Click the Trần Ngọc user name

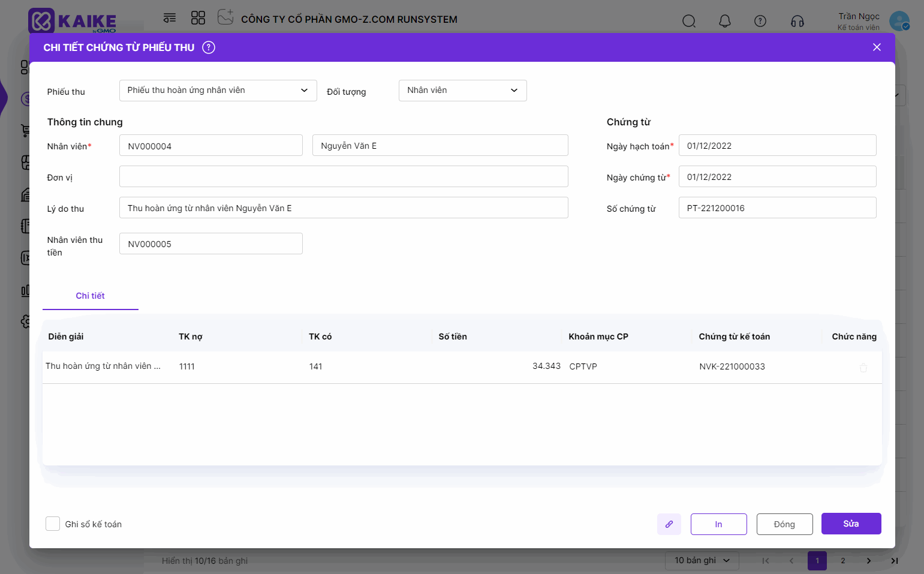[x=859, y=16]
